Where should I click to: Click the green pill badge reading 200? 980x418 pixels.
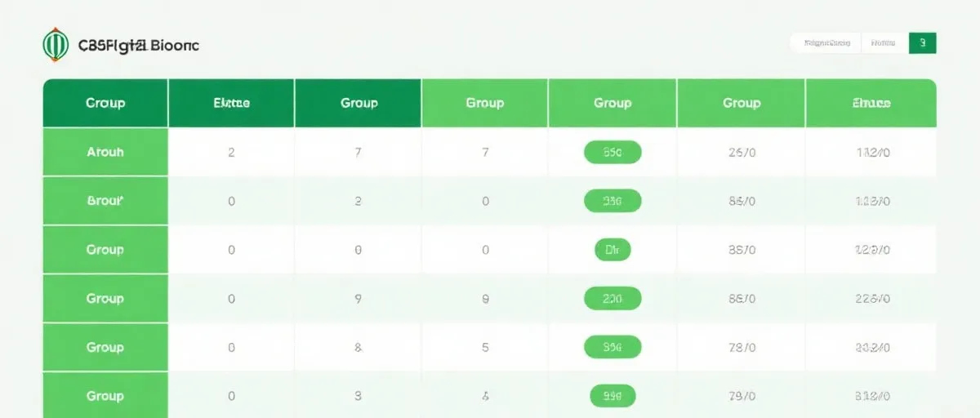(x=612, y=299)
